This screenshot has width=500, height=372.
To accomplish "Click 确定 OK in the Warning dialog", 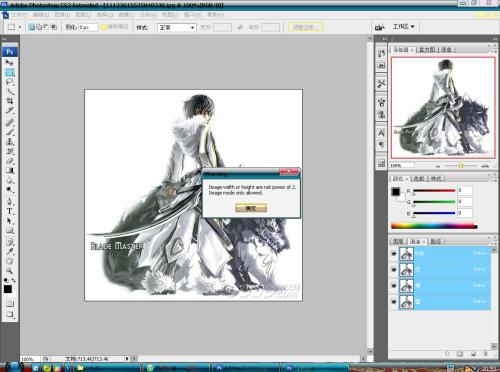I will pos(251,208).
